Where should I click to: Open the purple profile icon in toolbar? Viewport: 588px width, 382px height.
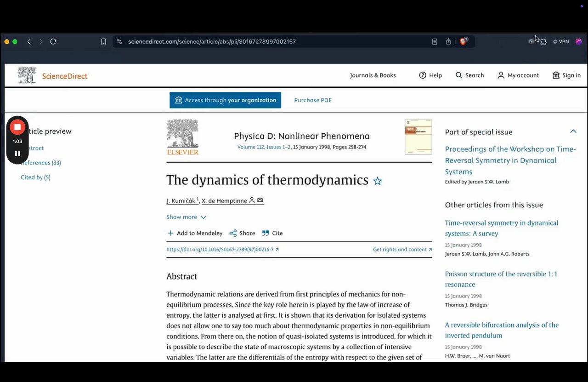[579, 41]
